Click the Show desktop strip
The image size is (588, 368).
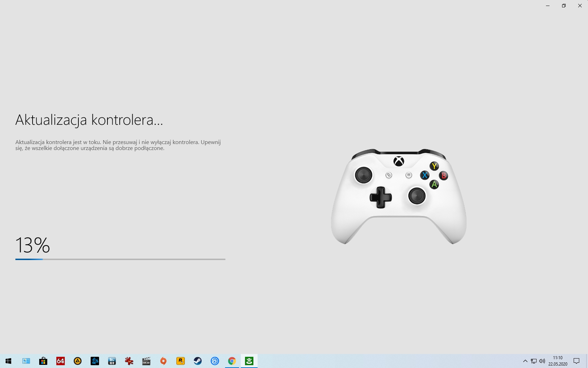(x=587, y=361)
